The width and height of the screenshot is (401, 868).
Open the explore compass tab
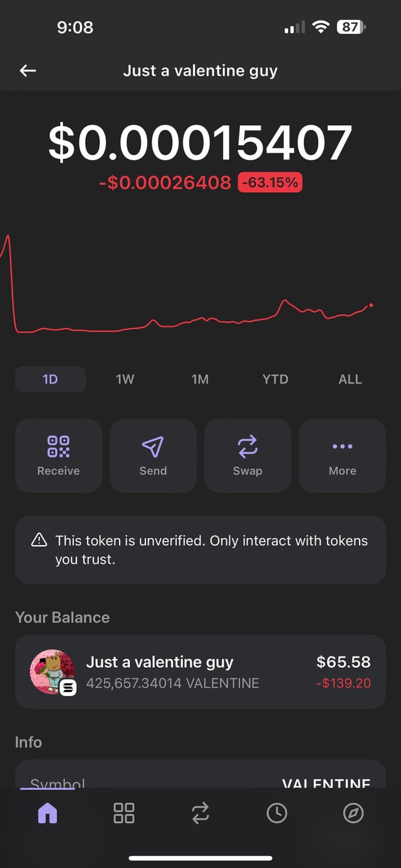point(353,813)
